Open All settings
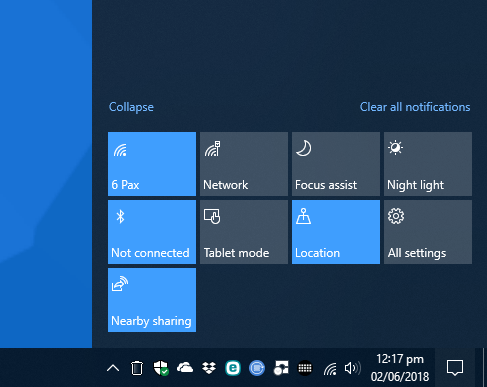Screen dimensions: 487x387 pyautogui.click(x=428, y=232)
